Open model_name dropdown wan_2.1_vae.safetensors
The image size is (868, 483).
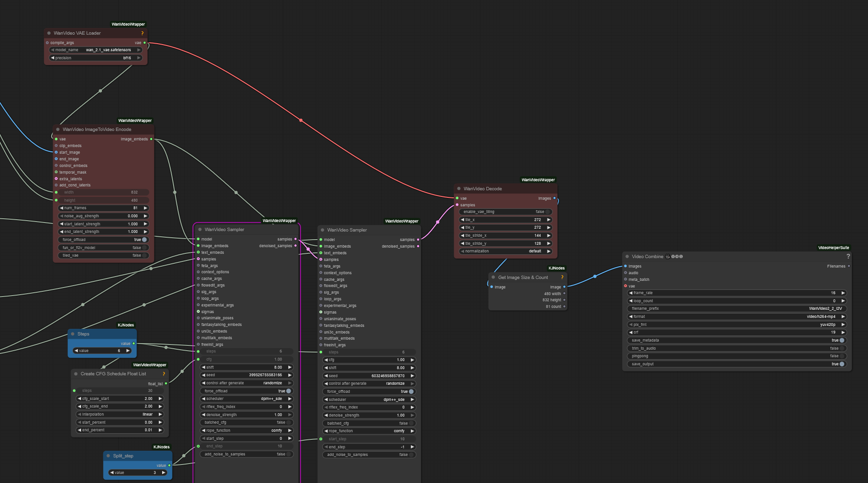pos(96,50)
